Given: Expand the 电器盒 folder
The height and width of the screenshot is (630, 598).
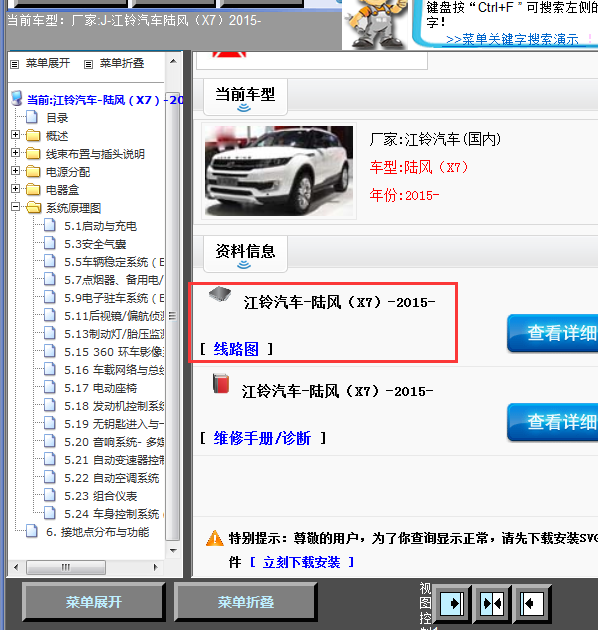Looking at the screenshot, I should click(x=15, y=188).
